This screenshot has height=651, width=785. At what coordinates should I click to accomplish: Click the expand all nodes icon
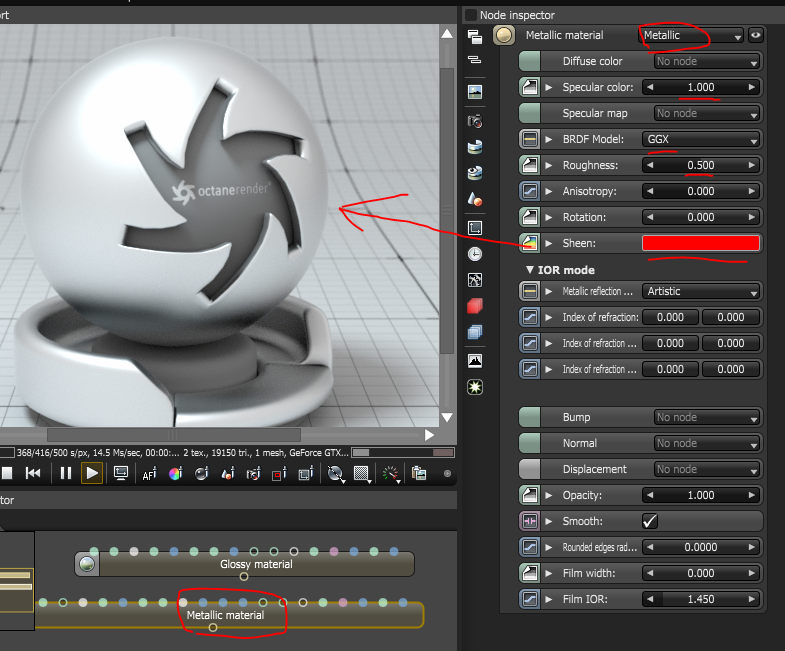[x=475, y=37]
